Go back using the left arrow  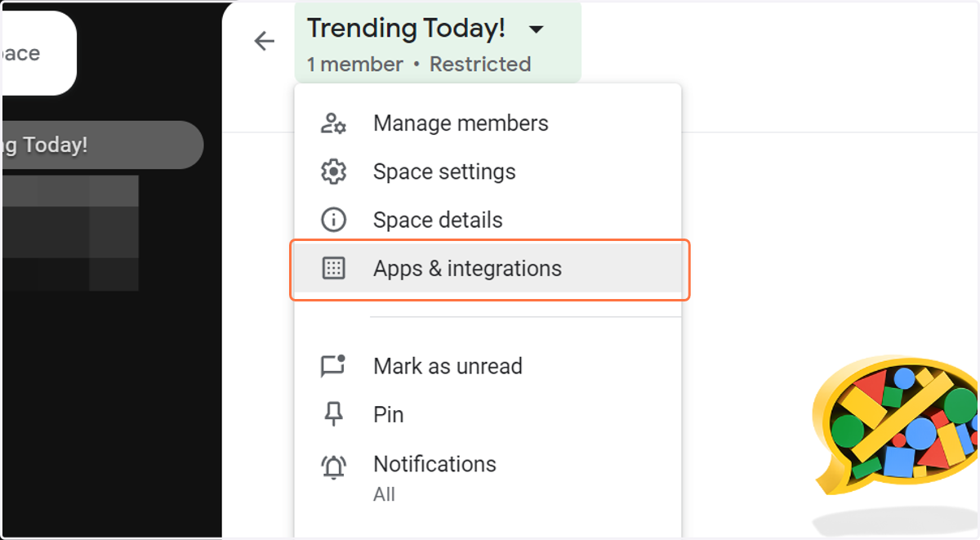264,41
